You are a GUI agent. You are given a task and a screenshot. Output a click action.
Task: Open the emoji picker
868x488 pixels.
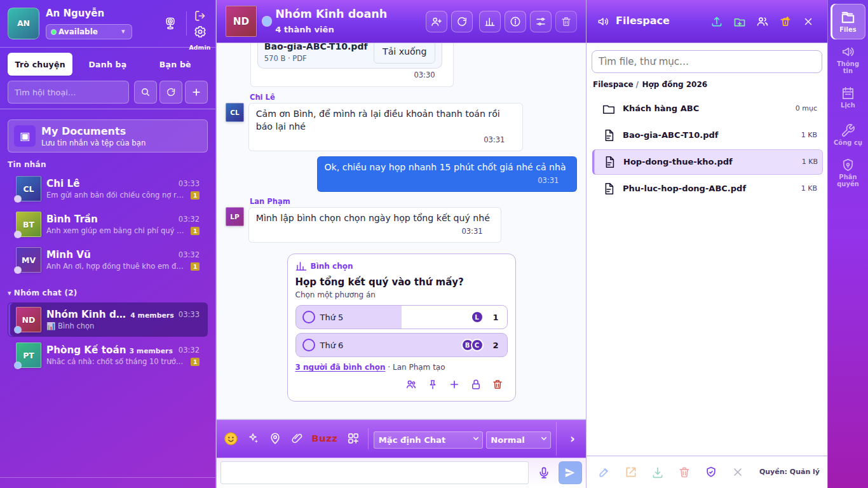click(231, 438)
